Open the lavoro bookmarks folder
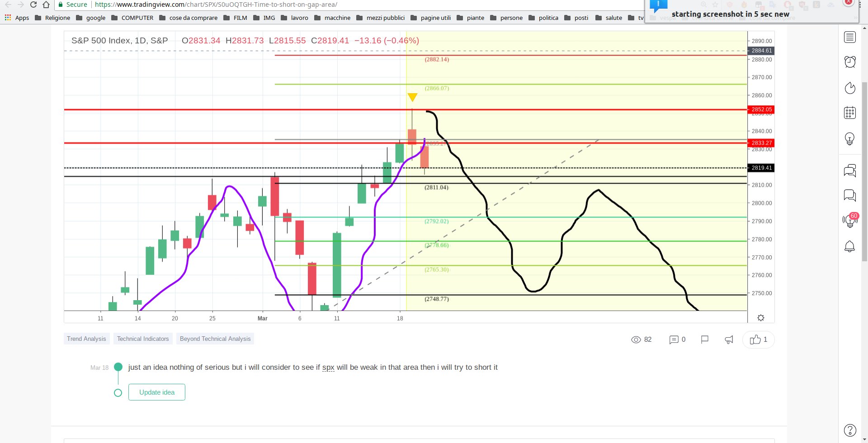The image size is (868, 443). pyautogui.click(x=295, y=18)
